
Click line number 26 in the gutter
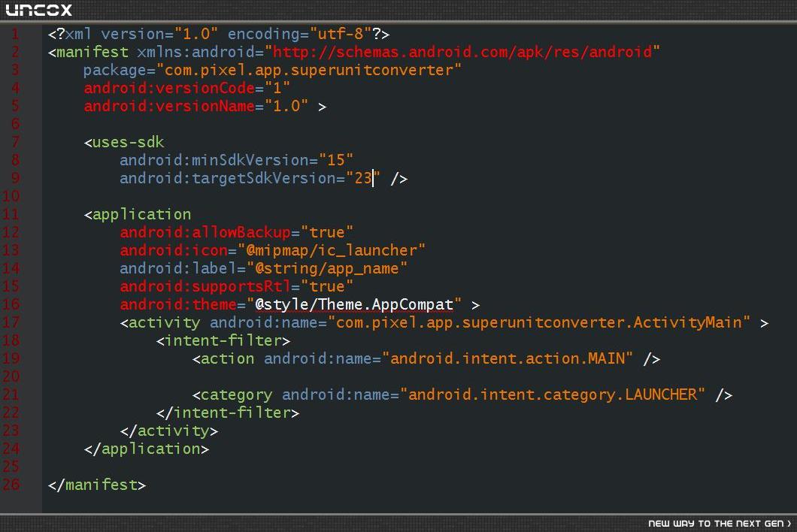tap(11, 484)
